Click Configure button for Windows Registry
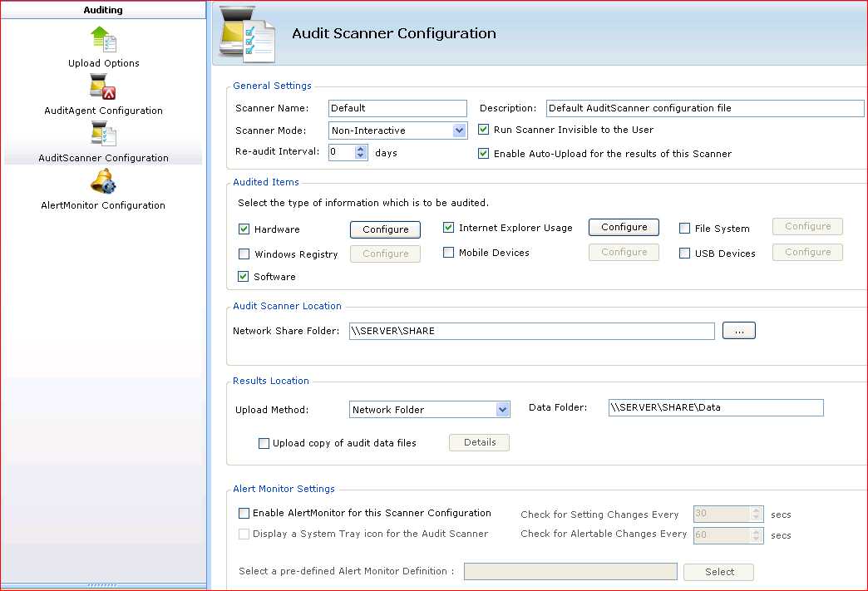This screenshot has height=591, width=868. click(385, 254)
